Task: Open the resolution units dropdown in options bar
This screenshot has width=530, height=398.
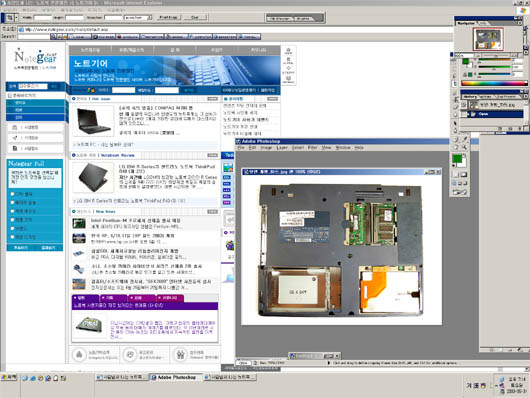Action: (x=138, y=17)
